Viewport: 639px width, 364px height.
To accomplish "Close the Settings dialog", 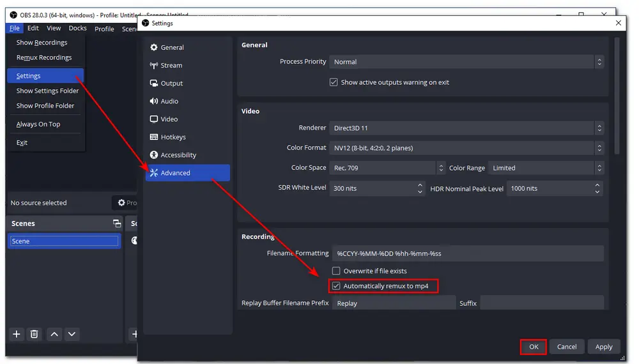I will (x=618, y=23).
